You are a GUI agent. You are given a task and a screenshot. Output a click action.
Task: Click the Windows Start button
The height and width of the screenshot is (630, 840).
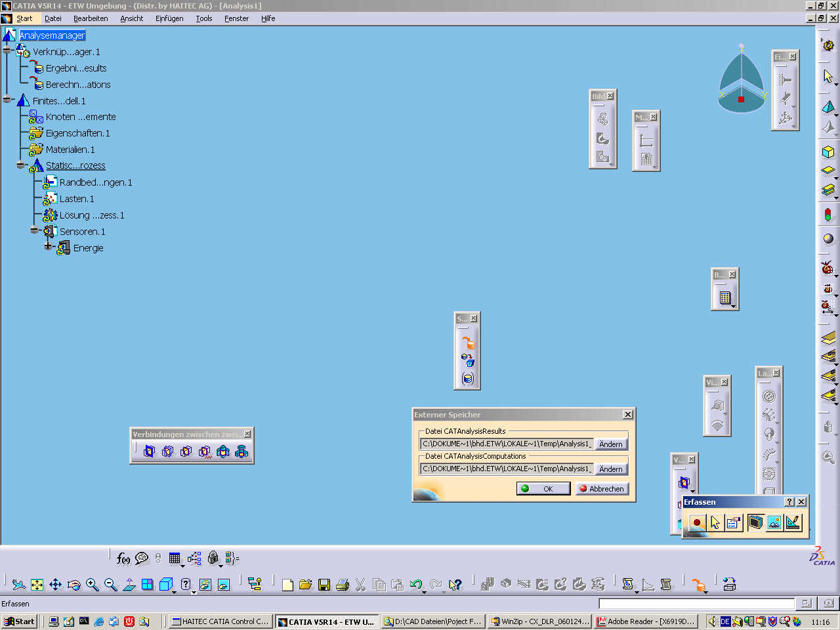coord(19,621)
